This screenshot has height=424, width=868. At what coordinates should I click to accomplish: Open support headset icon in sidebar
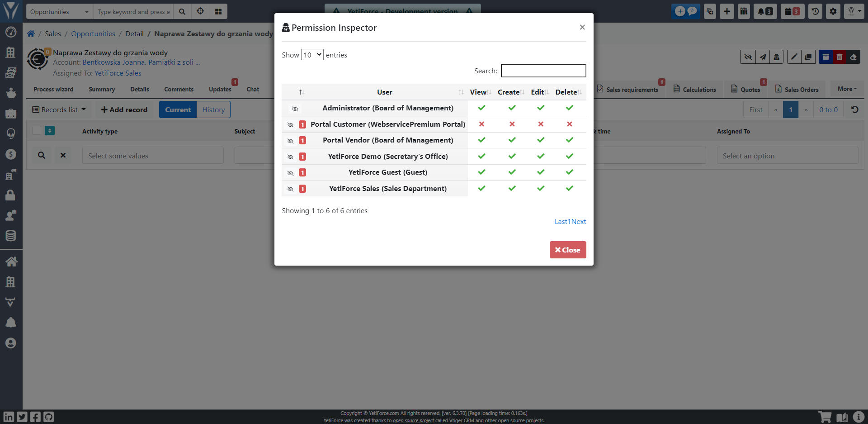tap(11, 133)
